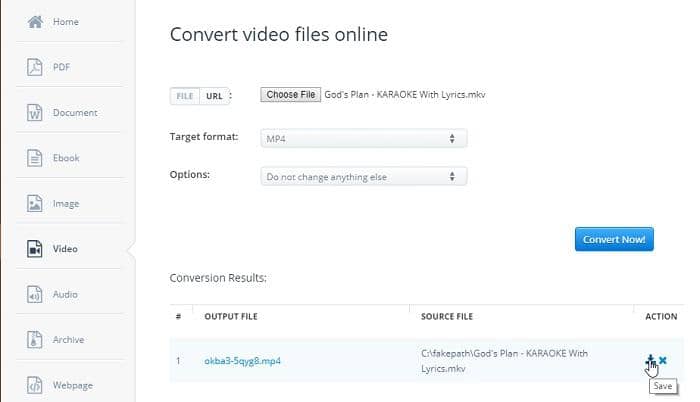Click the Image converter icon
Image resolution: width=700 pixels, height=402 pixels.
click(x=35, y=204)
